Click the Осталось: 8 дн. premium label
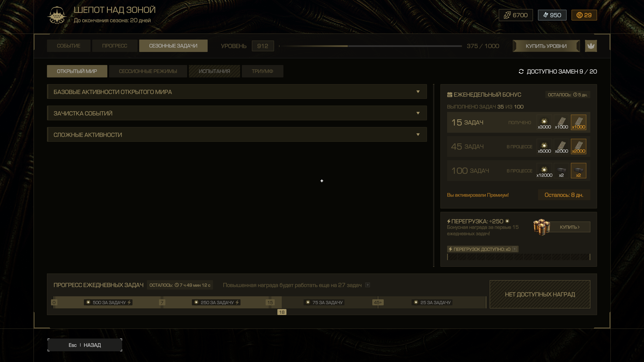Screen dimensions: 644x362 (x=564, y=195)
